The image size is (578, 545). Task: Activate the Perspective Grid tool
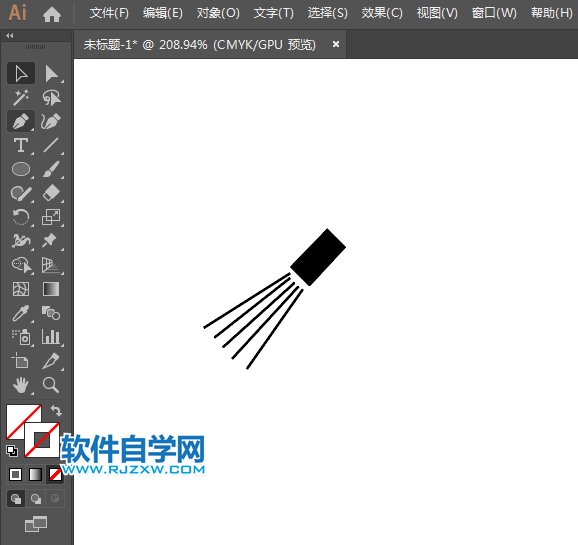[x=51, y=265]
